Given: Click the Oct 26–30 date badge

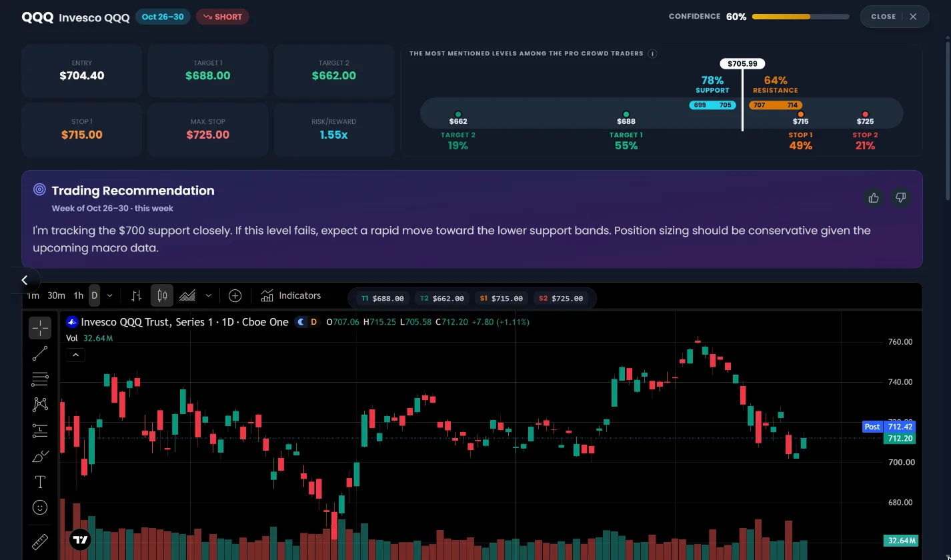Looking at the screenshot, I should point(163,17).
